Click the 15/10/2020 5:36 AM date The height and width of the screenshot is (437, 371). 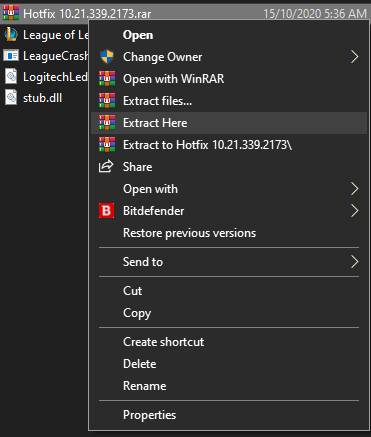(x=315, y=14)
